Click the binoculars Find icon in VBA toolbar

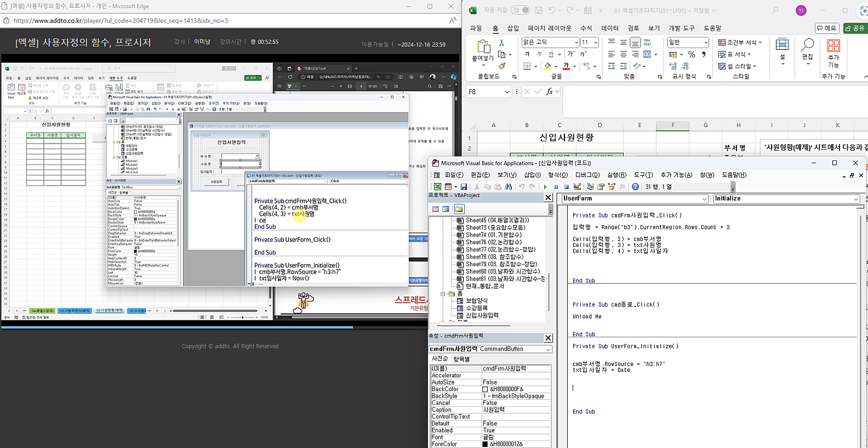(x=509, y=187)
